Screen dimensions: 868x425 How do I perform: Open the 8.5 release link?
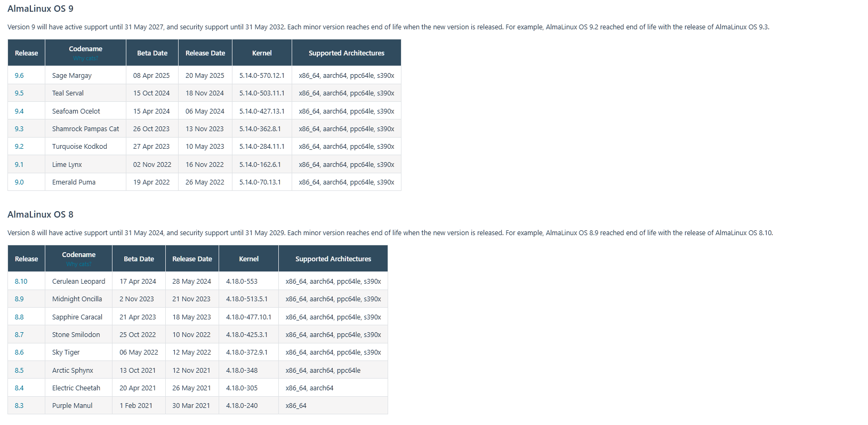(19, 371)
